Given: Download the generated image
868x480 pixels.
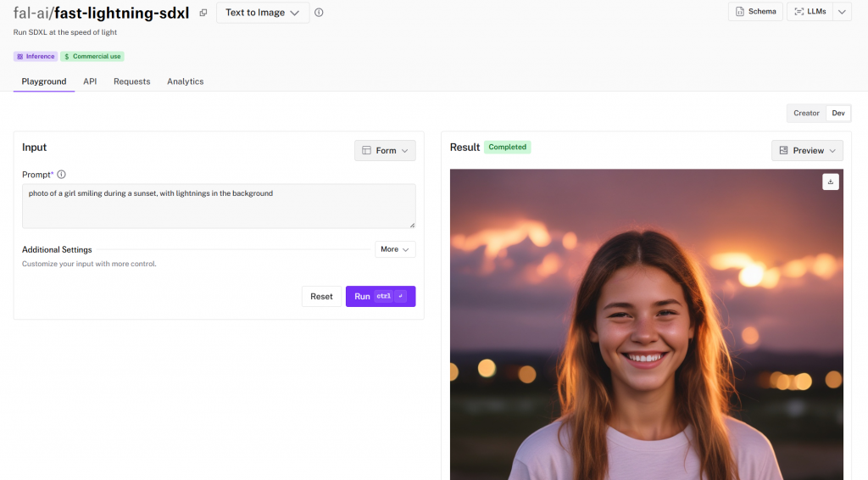Looking at the screenshot, I should point(831,181).
